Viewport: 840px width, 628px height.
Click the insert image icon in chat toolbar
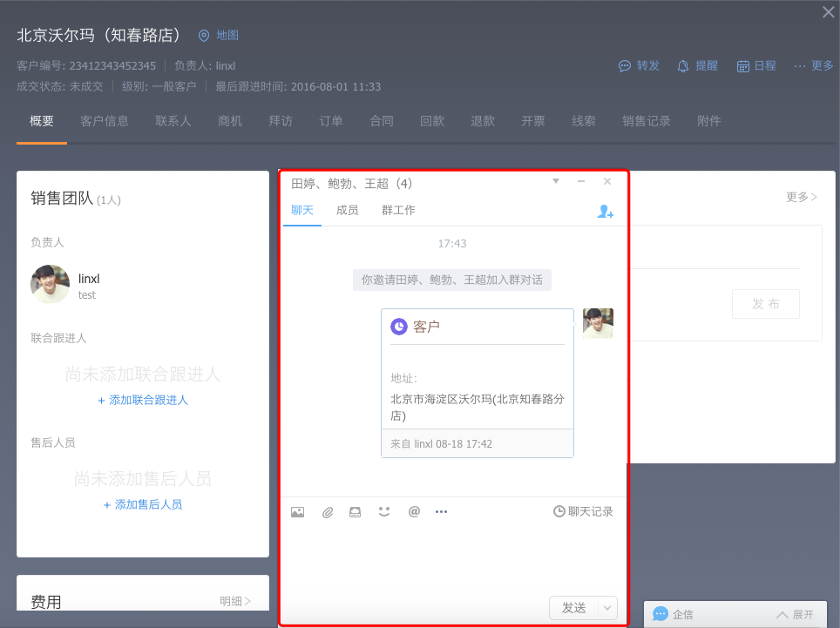pyautogui.click(x=298, y=512)
